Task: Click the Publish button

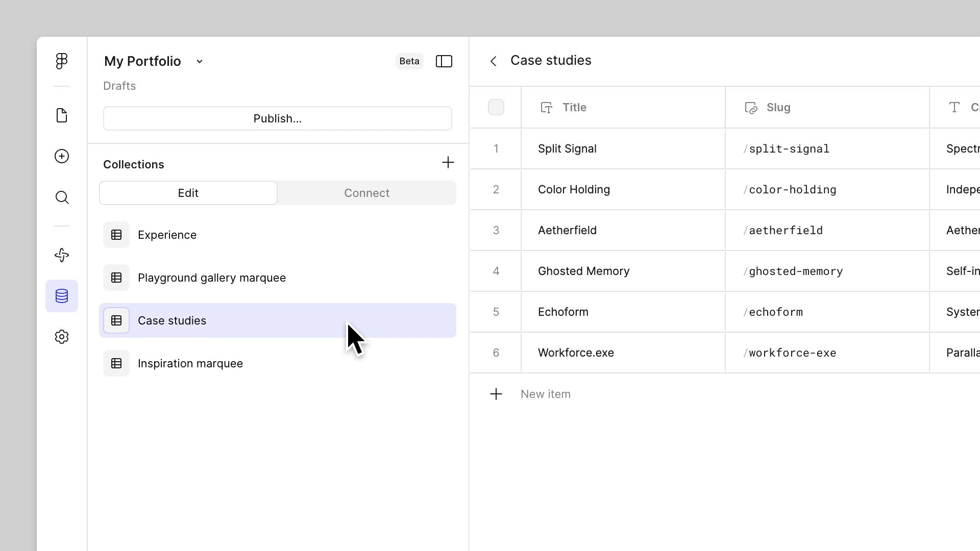Action: (x=277, y=118)
